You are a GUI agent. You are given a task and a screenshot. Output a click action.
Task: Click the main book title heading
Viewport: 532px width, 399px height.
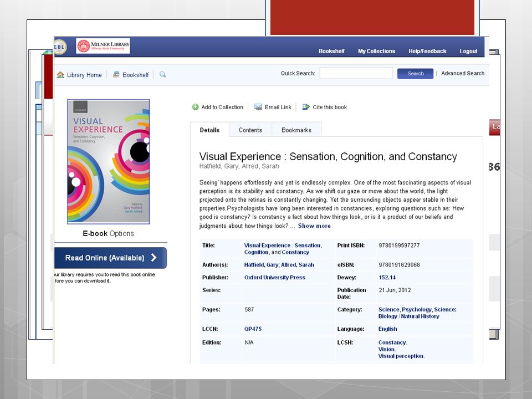tap(328, 156)
